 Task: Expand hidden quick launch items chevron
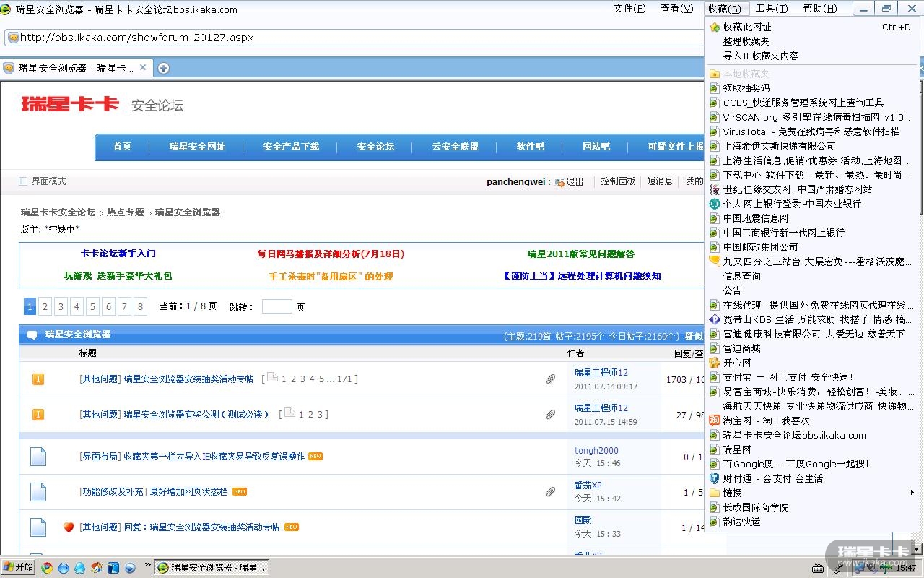coord(148,566)
